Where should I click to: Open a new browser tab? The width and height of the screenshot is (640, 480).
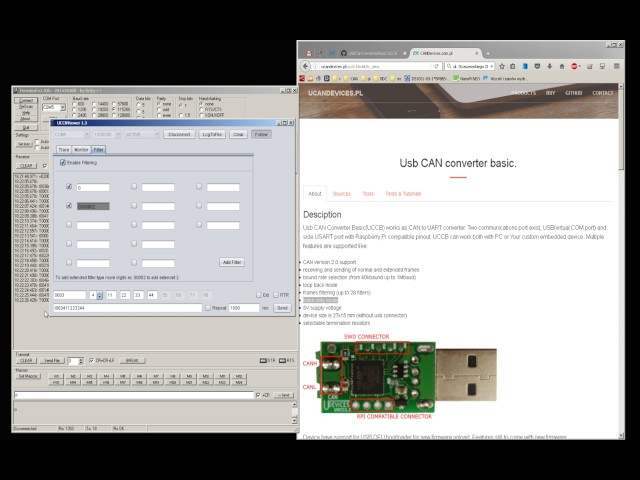(x=488, y=53)
